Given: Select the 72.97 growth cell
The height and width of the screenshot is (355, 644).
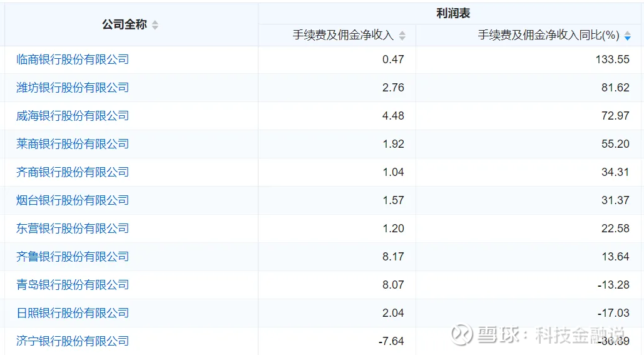Looking at the screenshot, I should coord(528,116).
